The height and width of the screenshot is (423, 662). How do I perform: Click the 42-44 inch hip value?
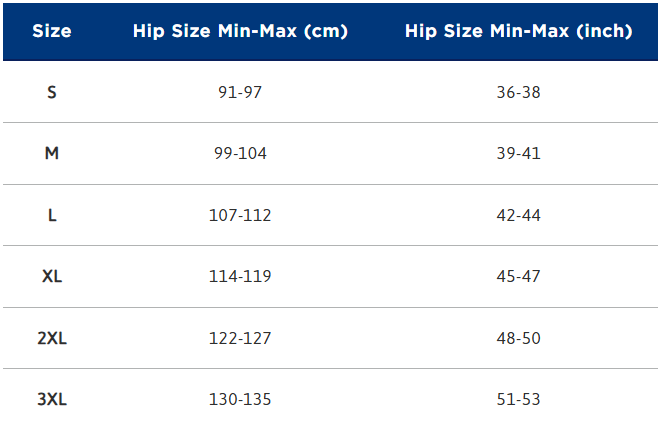click(x=518, y=215)
